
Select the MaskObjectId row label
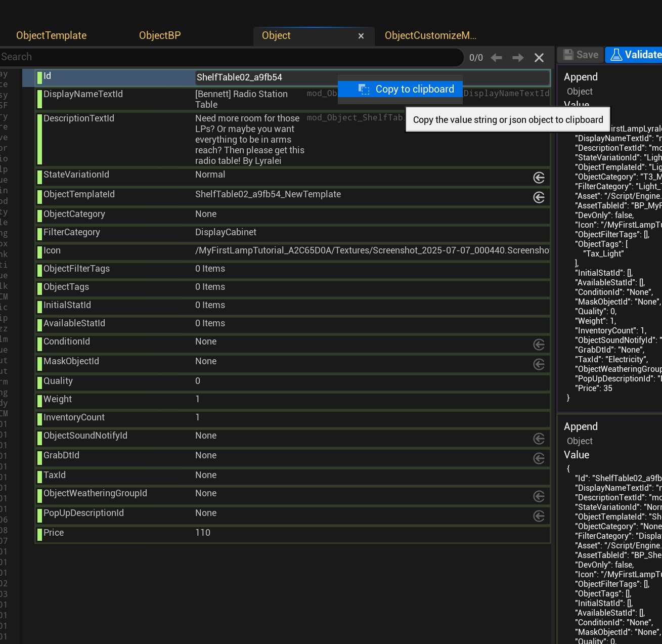point(71,361)
